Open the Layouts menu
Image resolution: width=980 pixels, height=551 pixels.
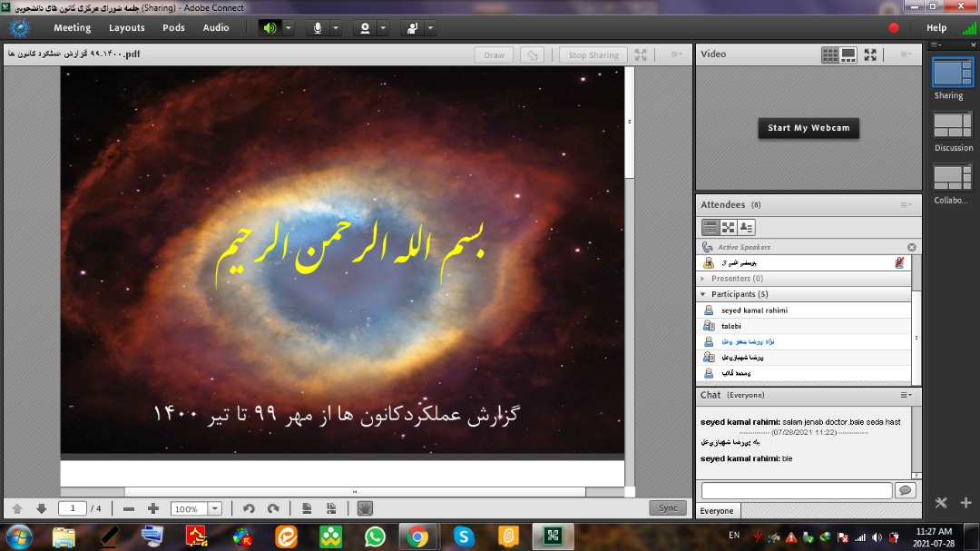tap(126, 27)
